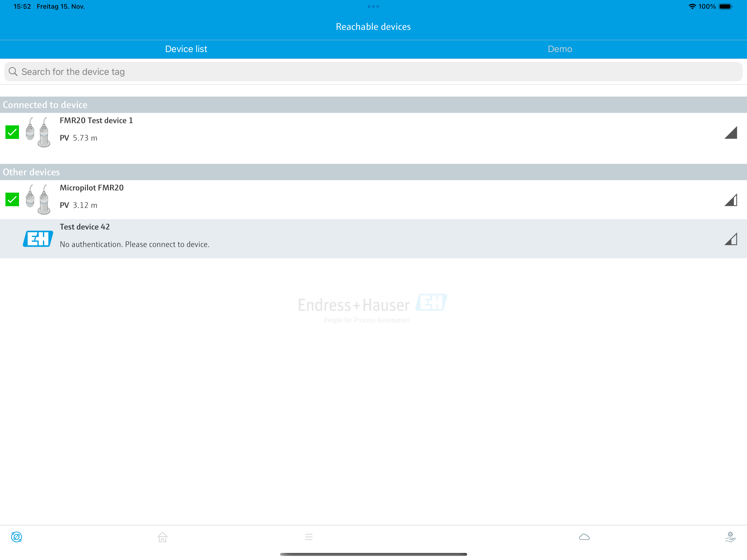Open the menu list icon at bottom
This screenshot has width=747, height=560.
[309, 537]
